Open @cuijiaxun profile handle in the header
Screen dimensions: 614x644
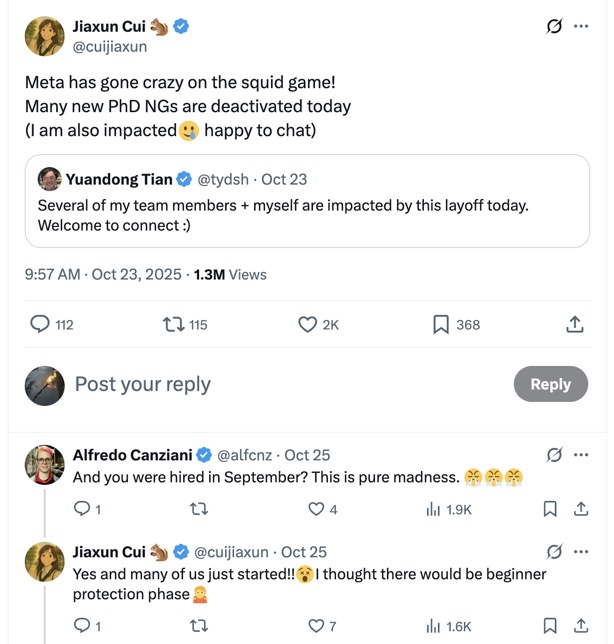110,46
